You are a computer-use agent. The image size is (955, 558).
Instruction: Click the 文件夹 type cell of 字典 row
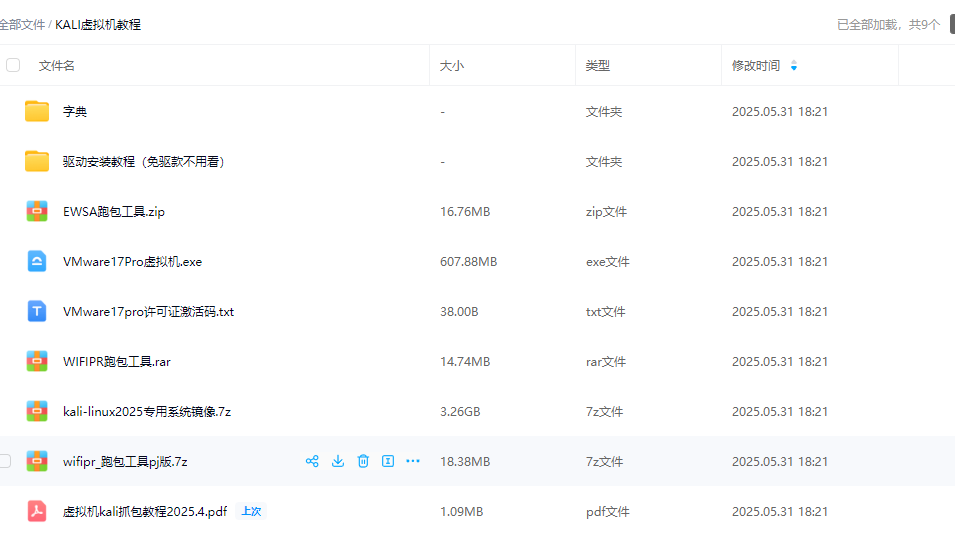(x=604, y=111)
